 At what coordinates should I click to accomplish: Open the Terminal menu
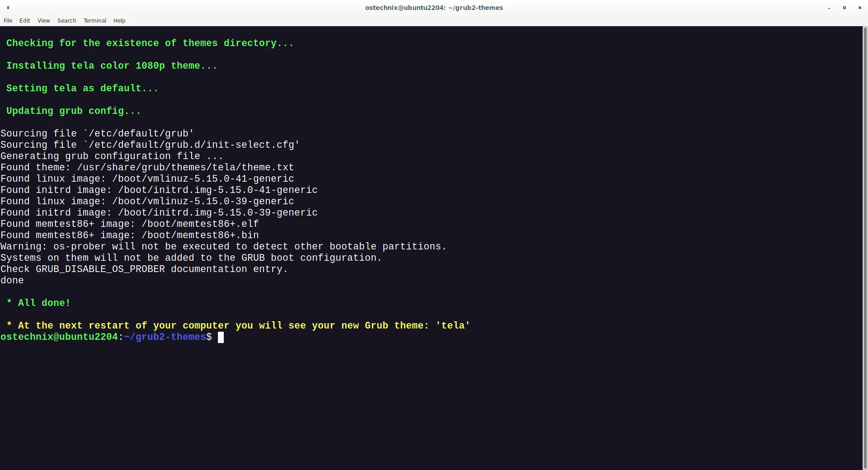click(94, 20)
